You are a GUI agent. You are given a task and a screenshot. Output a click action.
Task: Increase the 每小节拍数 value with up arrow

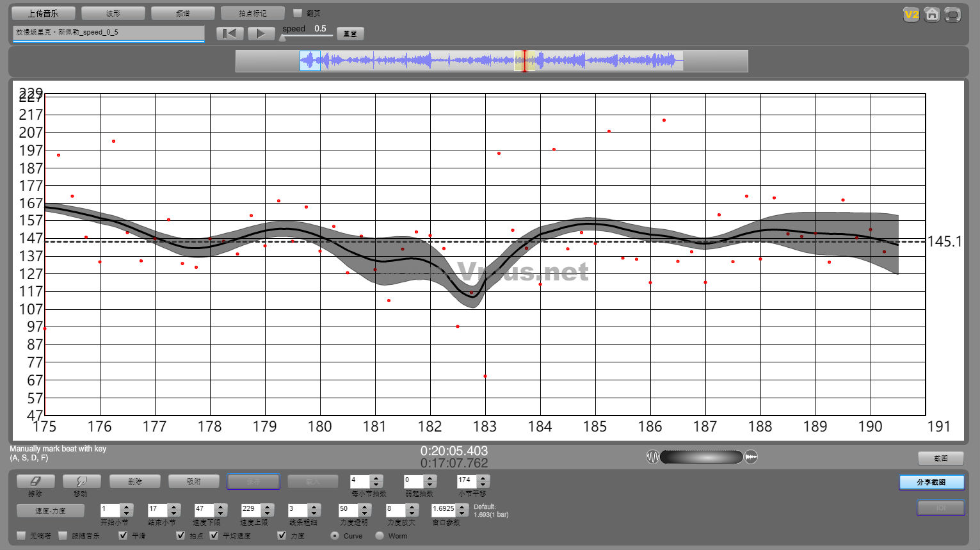(x=376, y=478)
